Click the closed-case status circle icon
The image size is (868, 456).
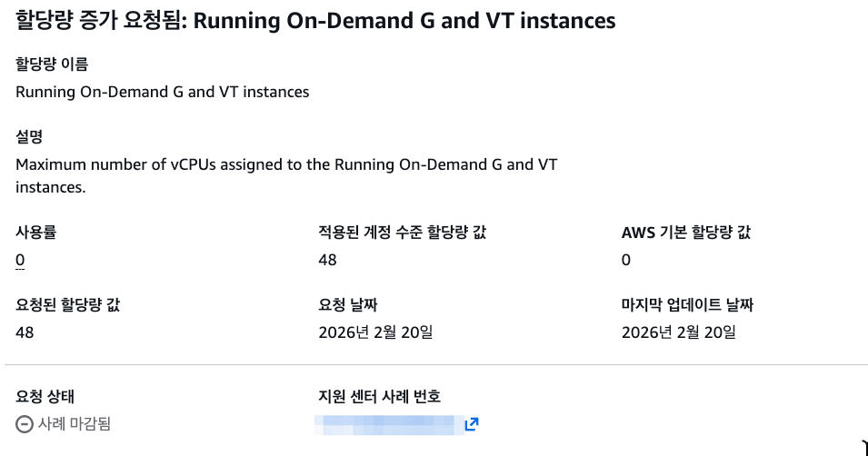(x=25, y=423)
